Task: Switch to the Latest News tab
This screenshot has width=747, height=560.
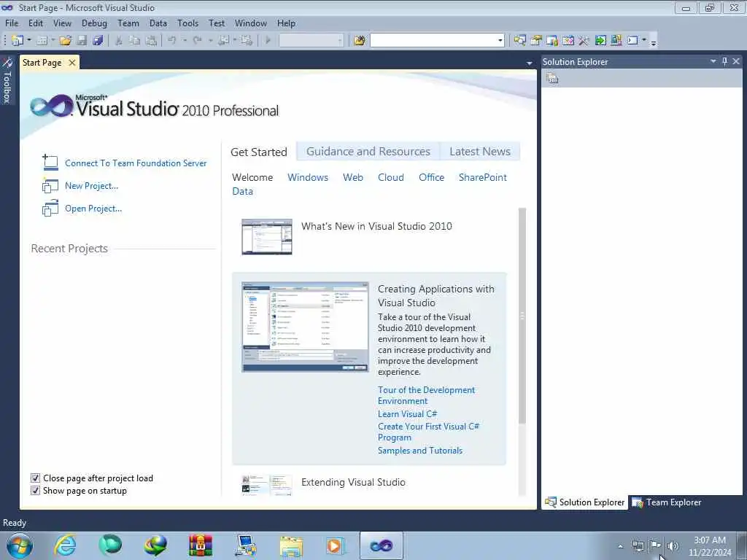Action: pos(480,152)
